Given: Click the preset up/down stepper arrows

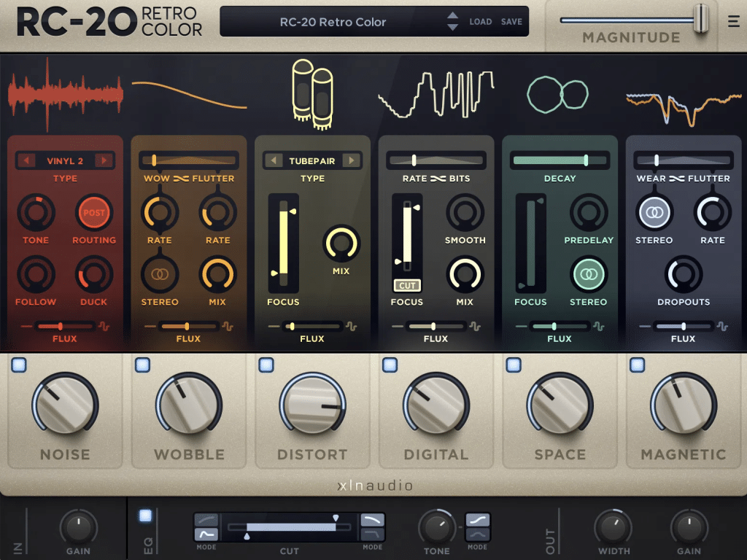Looking at the screenshot, I should tap(453, 21).
